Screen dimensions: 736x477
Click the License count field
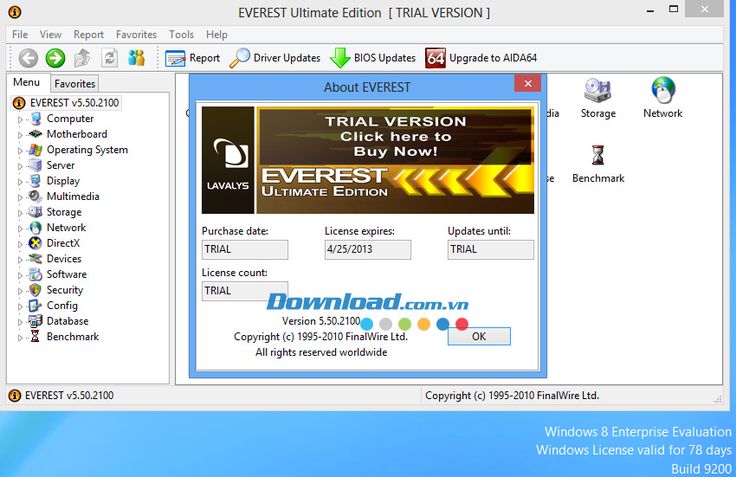click(245, 291)
